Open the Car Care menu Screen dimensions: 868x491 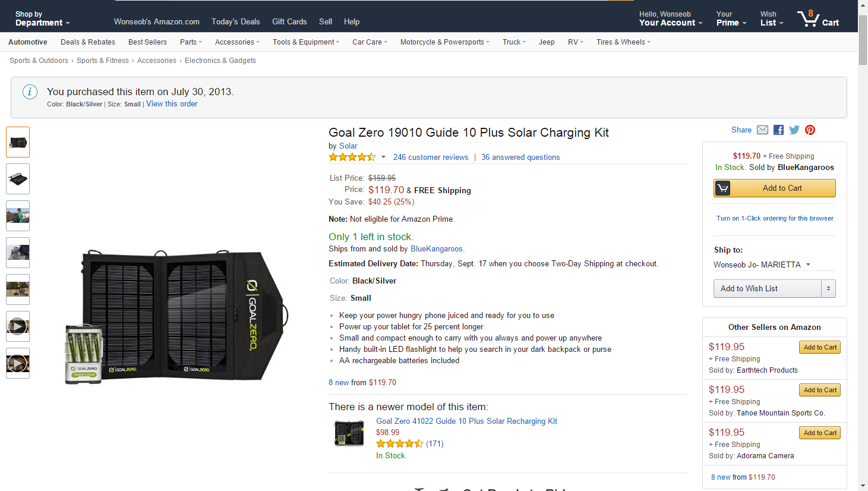coord(369,42)
